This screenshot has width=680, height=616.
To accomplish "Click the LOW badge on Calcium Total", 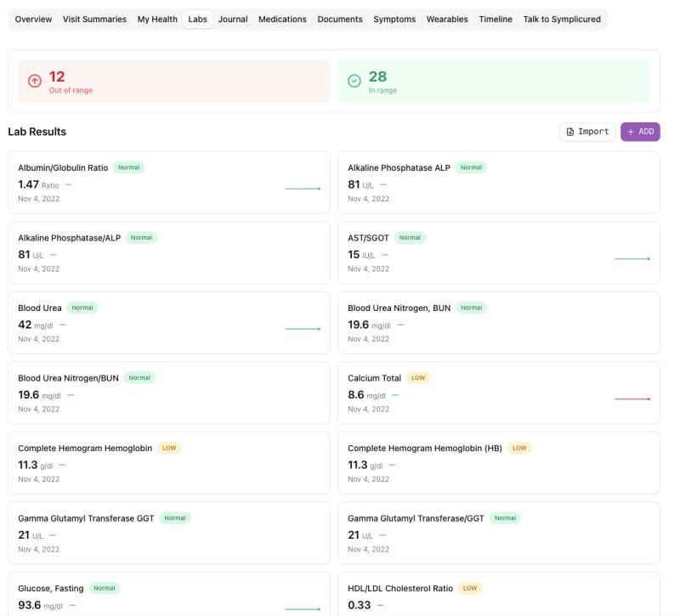I will pos(417,377).
